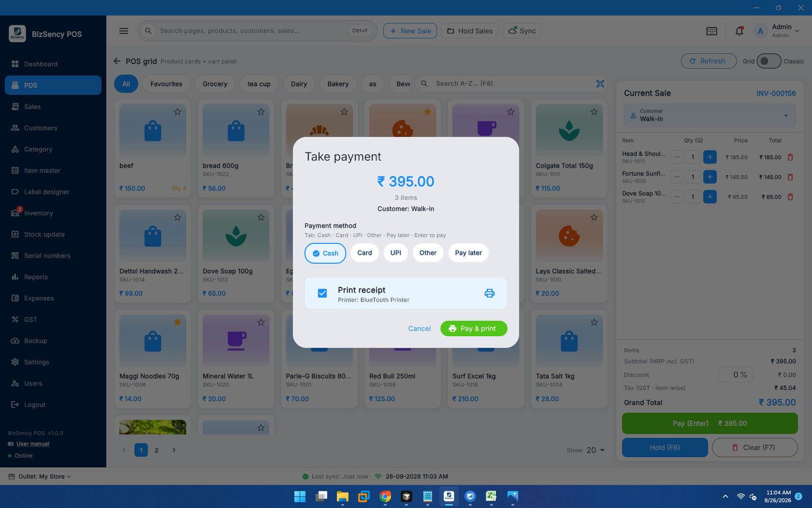Choose Pay later payment option
Viewport: 812px width, 508px height.
(468, 253)
